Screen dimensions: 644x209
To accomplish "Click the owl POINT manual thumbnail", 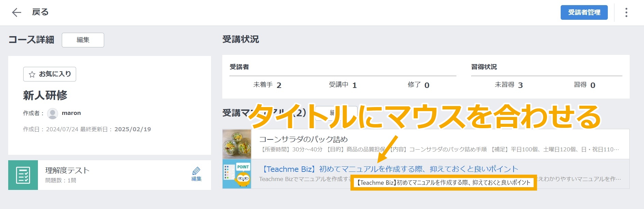I will pos(237,174).
